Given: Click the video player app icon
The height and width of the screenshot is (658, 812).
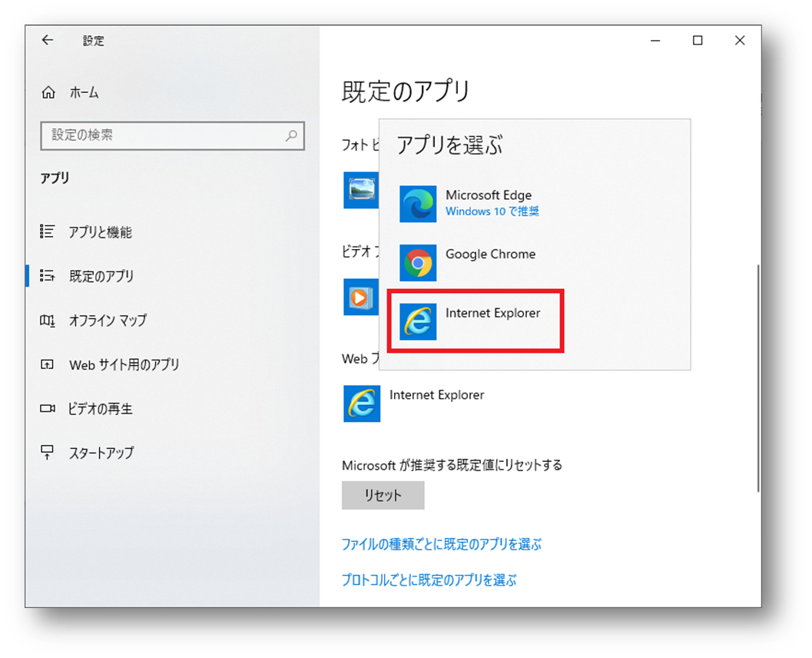Looking at the screenshot, I should coord(361,297).
